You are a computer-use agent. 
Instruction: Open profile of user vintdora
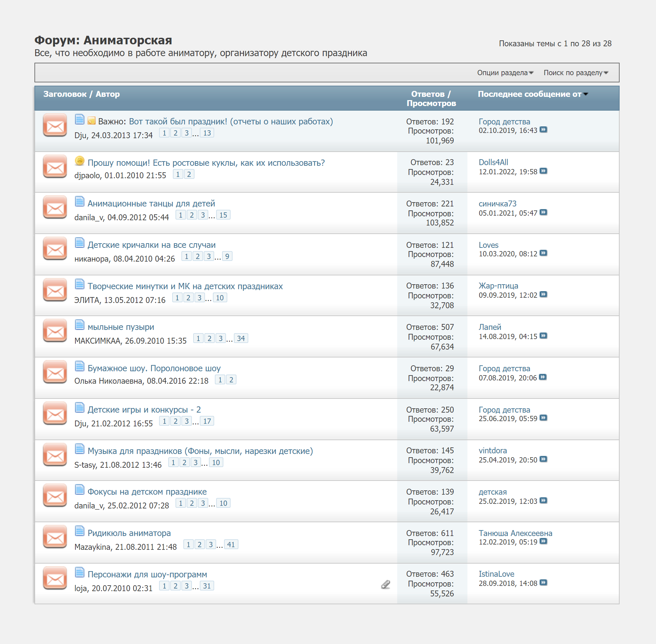click(493, 451)
